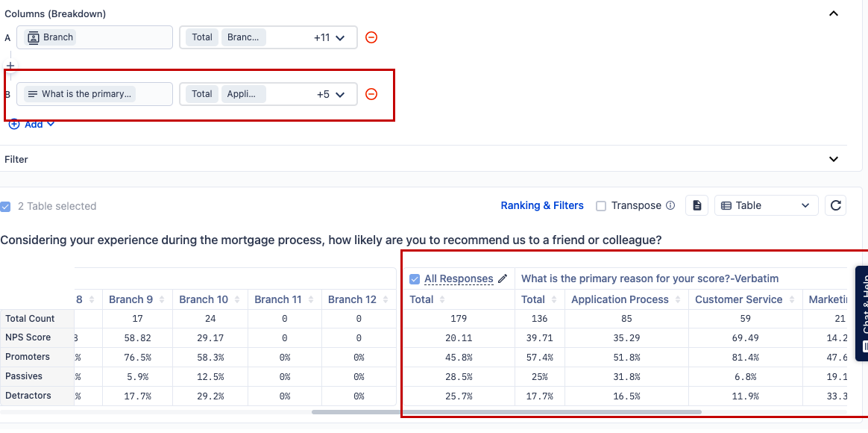Image resolution: width=868 pixels, height=433 pixels.
Task: Click the document export icon
Action: coord(696,205)
